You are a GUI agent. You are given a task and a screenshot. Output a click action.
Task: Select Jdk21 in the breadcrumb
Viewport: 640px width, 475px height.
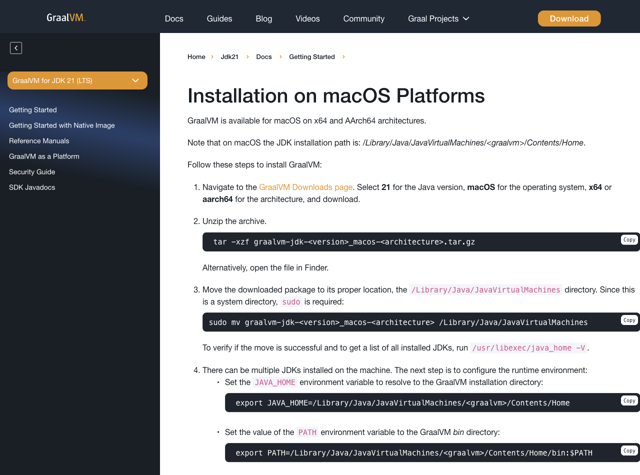point(229,57)
